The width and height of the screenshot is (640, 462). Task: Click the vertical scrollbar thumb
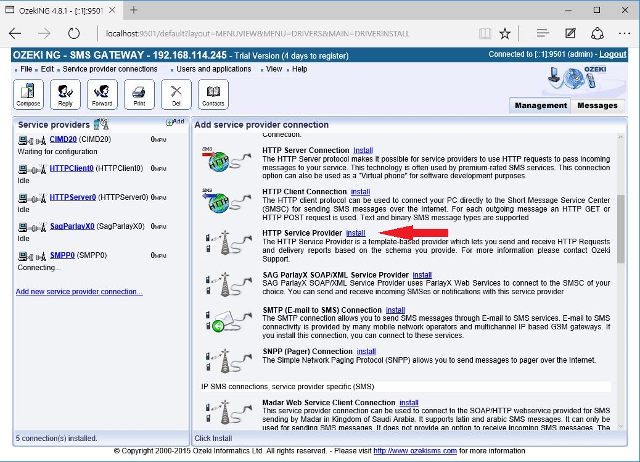(x=620, y=229)
